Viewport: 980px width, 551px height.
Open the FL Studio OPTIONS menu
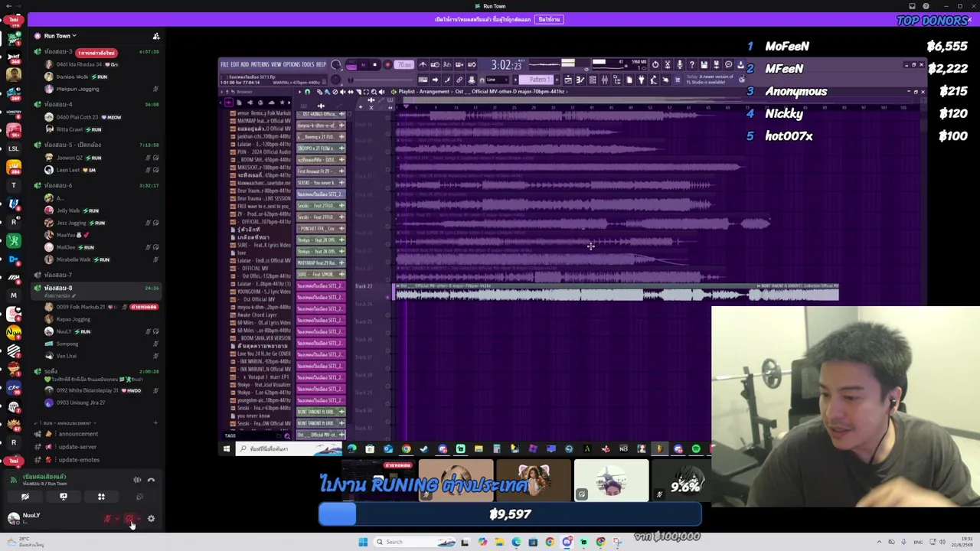coord(292,64)
